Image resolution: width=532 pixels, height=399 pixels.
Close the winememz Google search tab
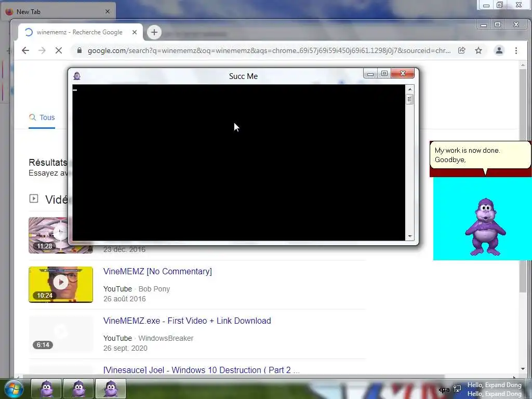click(135, 32)
